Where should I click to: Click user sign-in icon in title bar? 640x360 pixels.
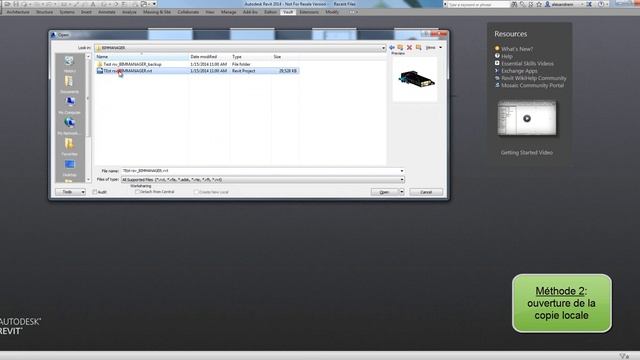548,4
